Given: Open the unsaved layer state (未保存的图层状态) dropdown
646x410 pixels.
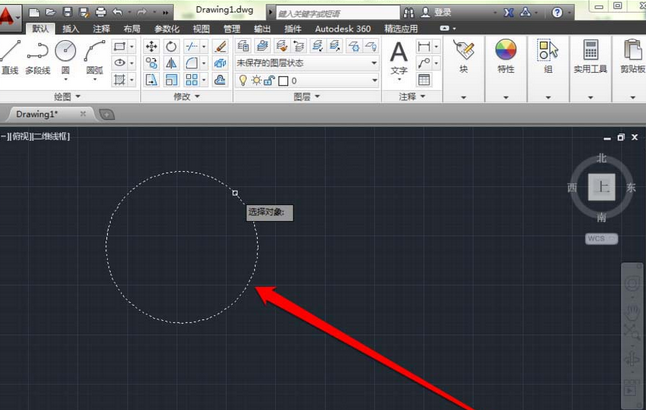Looking at the screenshot, I should pyautogui.click(x=307, y=63).
